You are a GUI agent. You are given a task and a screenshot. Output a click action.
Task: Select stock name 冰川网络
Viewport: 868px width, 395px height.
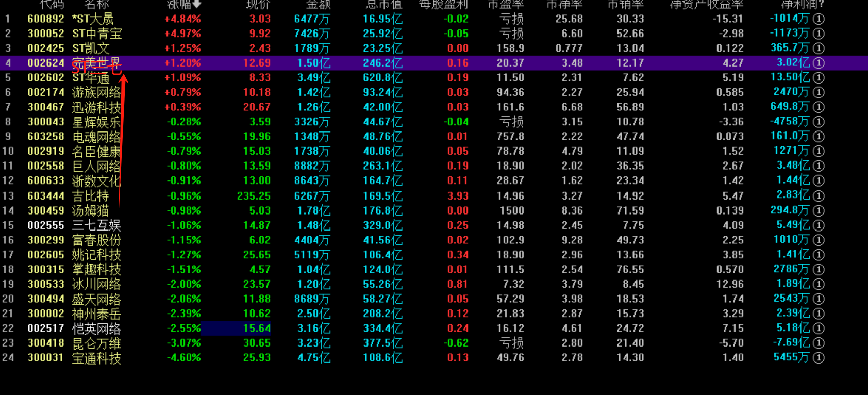tap(96, 284)
